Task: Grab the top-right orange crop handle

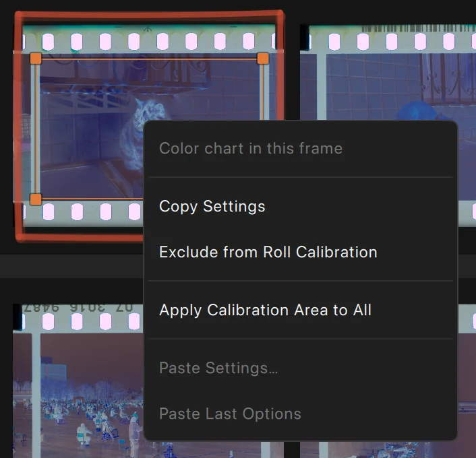Action: point(263,58)
